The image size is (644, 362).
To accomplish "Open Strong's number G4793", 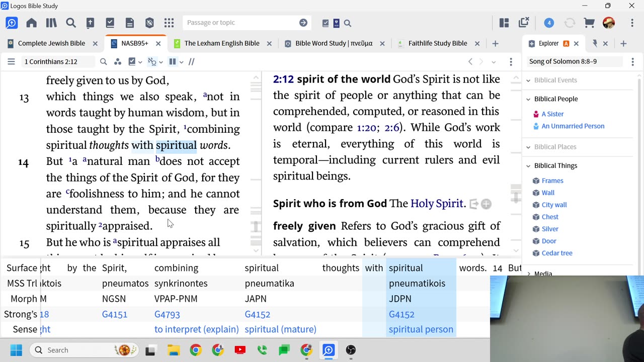I will [x=167, y=314].
